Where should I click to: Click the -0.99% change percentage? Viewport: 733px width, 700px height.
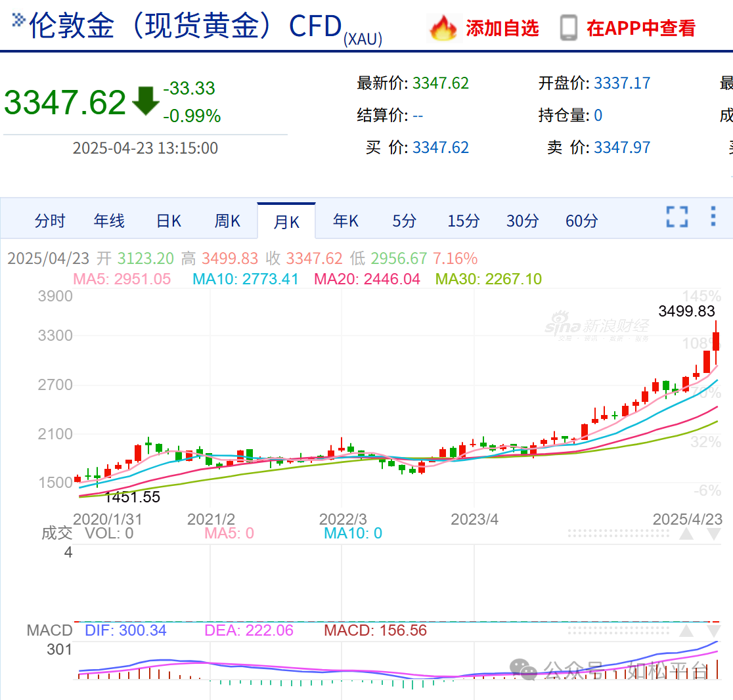click(x=192, y=116)
